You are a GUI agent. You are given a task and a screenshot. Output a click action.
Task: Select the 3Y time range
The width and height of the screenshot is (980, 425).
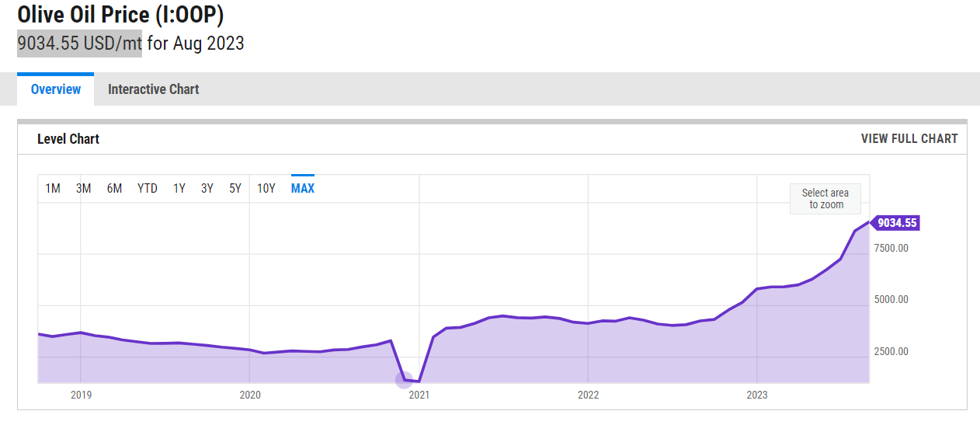pos(207,188)
